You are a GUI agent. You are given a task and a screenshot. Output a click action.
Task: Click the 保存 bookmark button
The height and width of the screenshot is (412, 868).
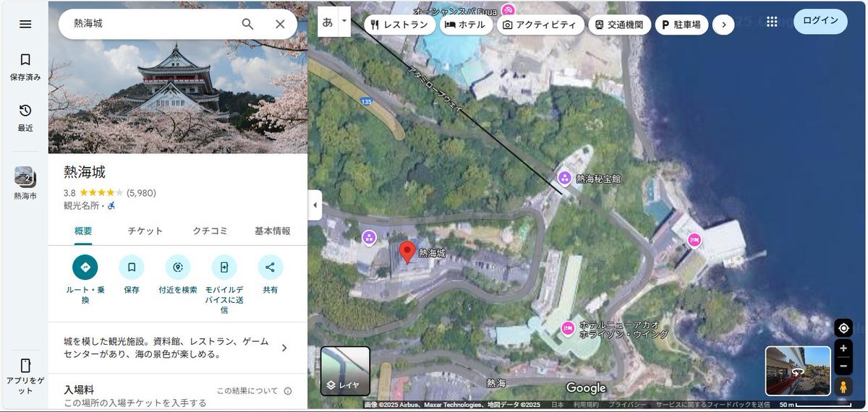132,267
